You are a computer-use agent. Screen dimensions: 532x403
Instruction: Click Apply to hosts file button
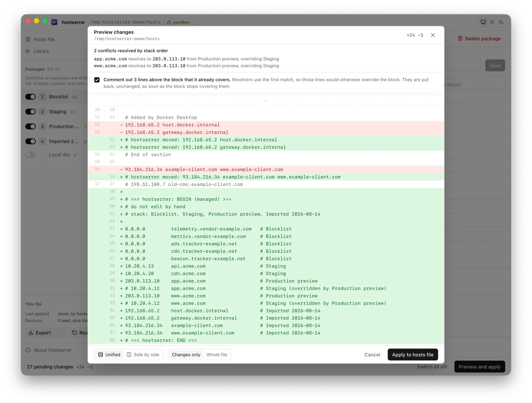pos(413,355)
